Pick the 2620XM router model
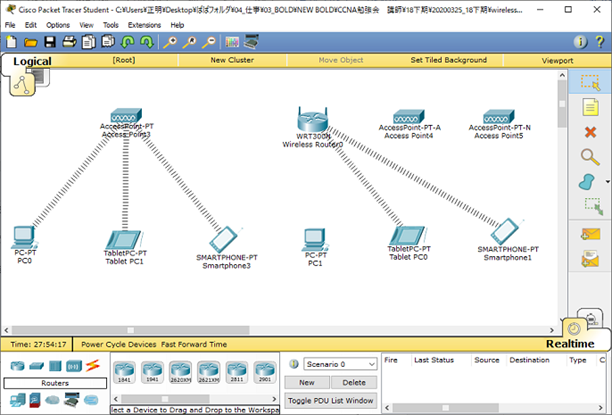 click(x=181, y=372)
